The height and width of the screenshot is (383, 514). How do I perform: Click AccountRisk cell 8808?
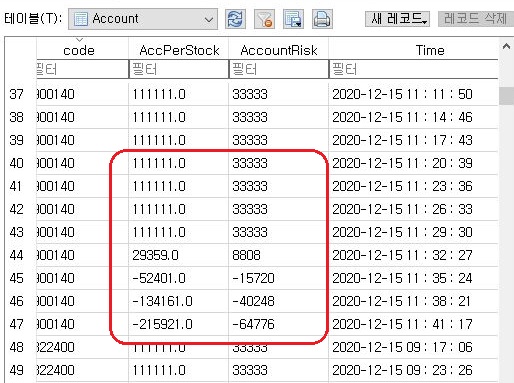tap(279, 255)
